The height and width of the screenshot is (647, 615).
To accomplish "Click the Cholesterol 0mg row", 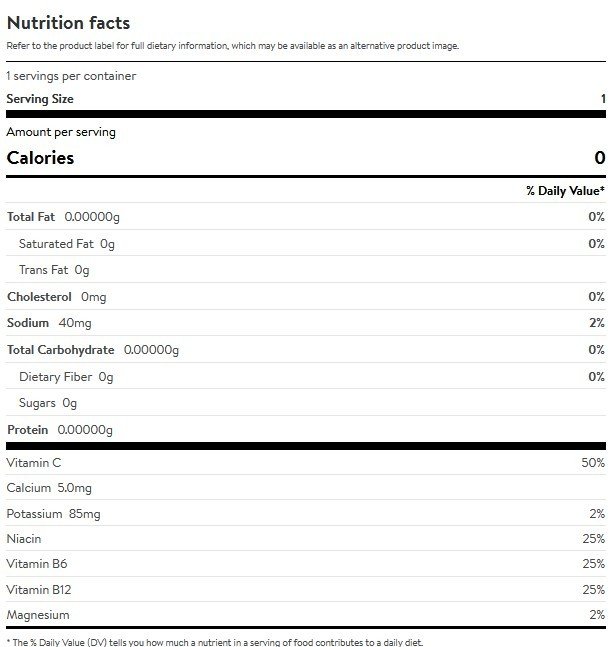I will coord(306,296).
